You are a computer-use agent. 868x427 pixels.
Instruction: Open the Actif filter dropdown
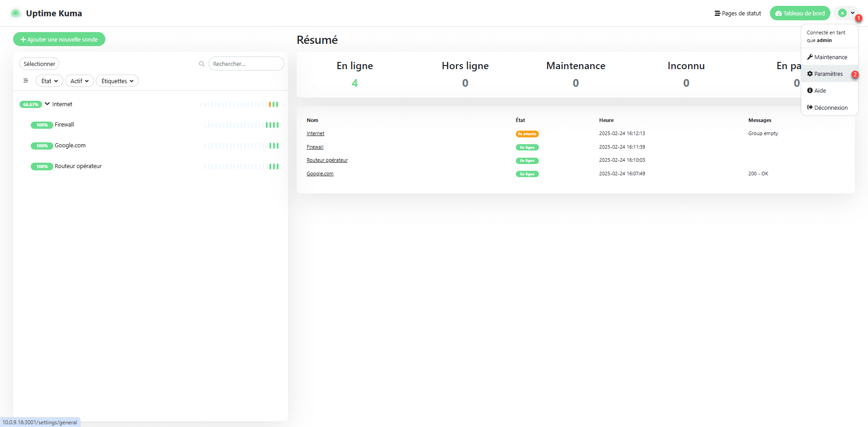[80, 81]
